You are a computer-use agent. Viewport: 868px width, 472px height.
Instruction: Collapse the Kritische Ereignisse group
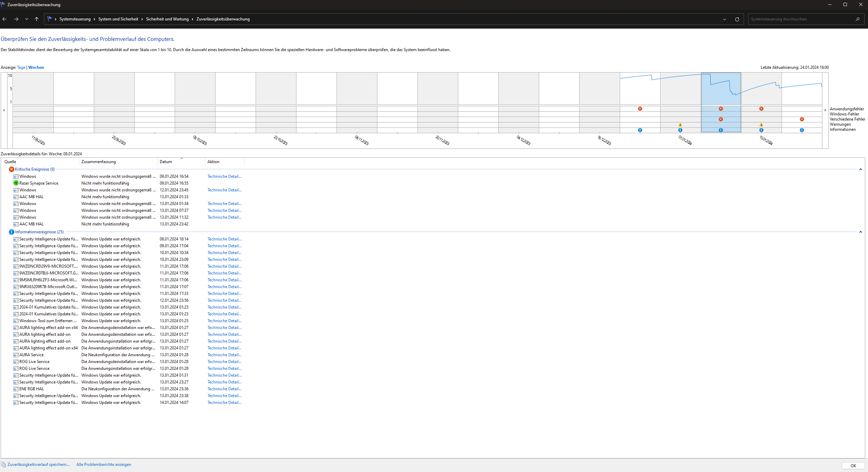pyautogui.click(x=860, y=169)
